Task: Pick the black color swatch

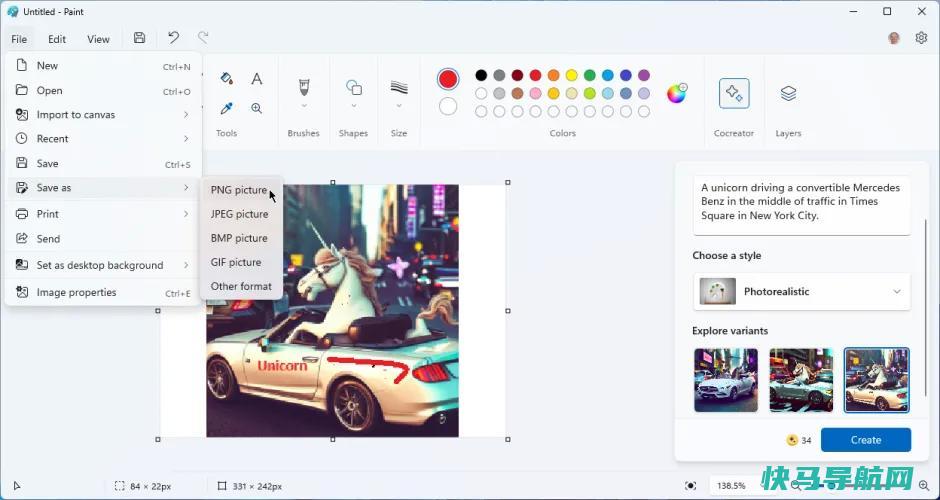Action: click(x=481, y=75)
